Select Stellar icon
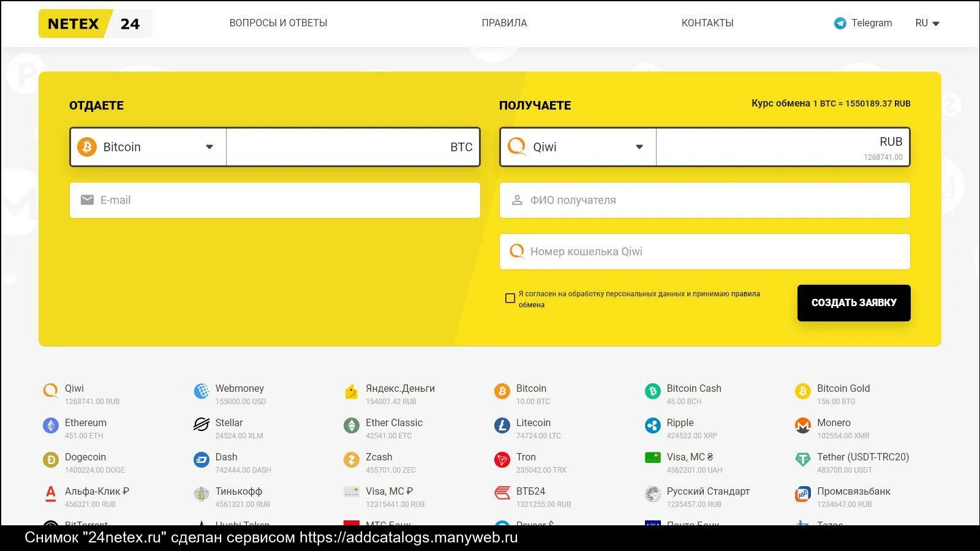 click(201, 425)
